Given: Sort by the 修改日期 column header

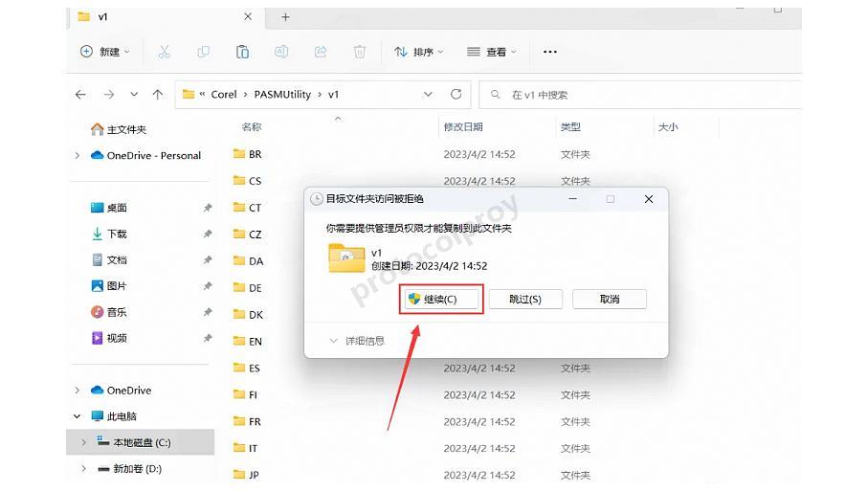Looking at the screenshot, I should [x=463, y=127].
